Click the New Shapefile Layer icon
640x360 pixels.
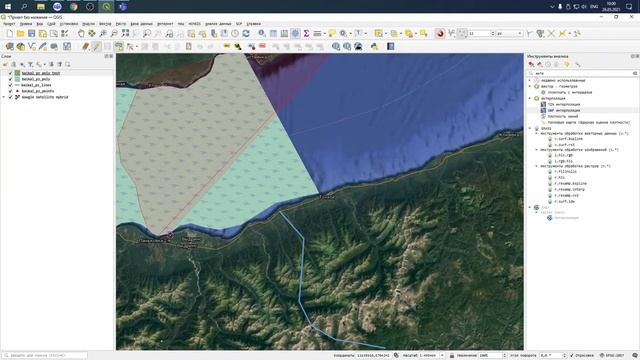pos(31,47)
